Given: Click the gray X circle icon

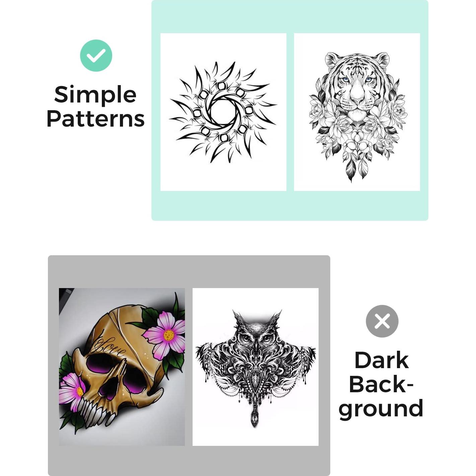Looking at the screenshot, I should click(x=382, y=321).
